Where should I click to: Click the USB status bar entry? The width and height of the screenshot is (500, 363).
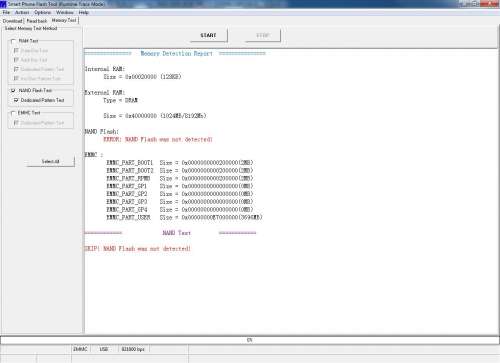[x=104, y=349]
